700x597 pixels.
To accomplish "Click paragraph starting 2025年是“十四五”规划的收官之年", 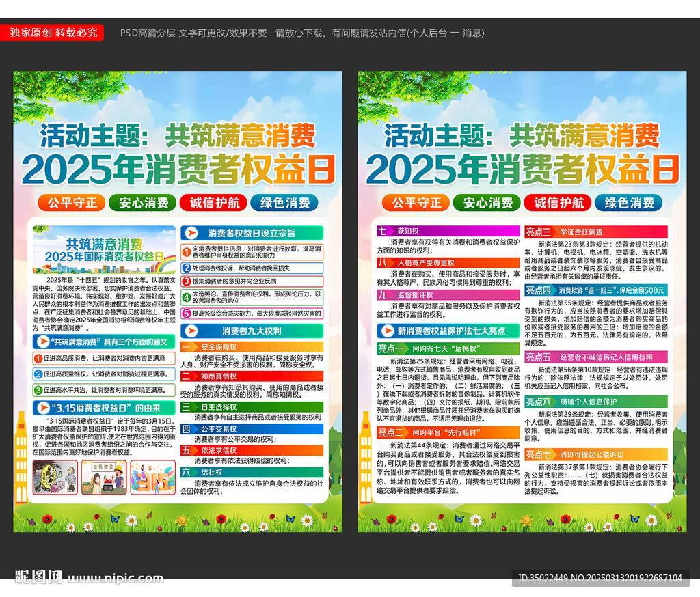I will 104,304.
